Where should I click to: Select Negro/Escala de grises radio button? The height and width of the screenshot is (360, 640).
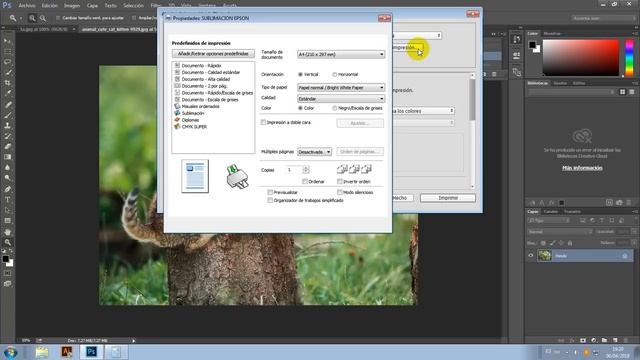tap(335, 108)
